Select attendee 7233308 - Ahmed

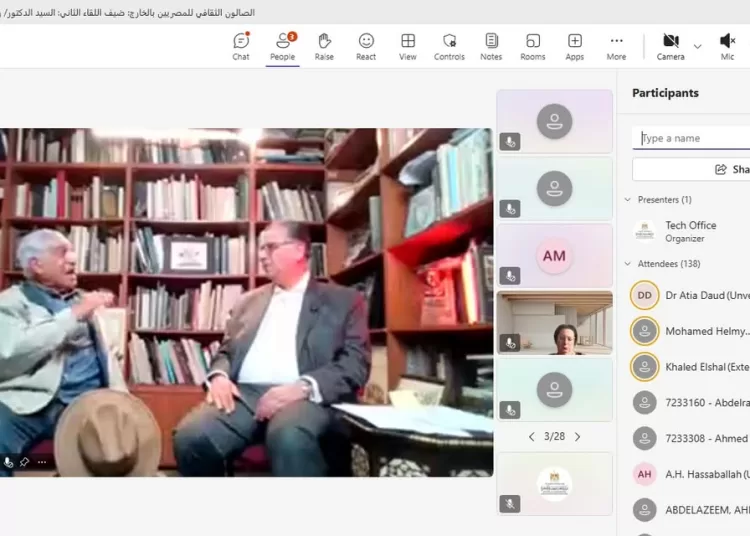[689, 438]
